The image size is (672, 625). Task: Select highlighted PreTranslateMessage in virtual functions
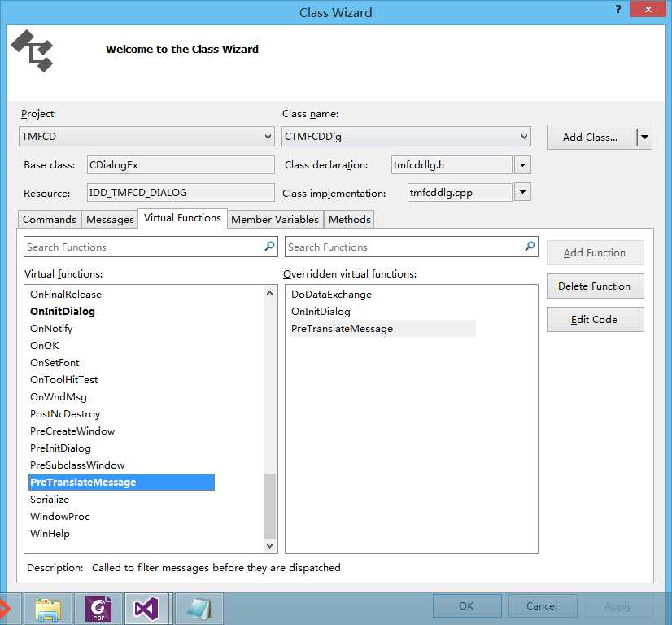[x=122, y=483]
